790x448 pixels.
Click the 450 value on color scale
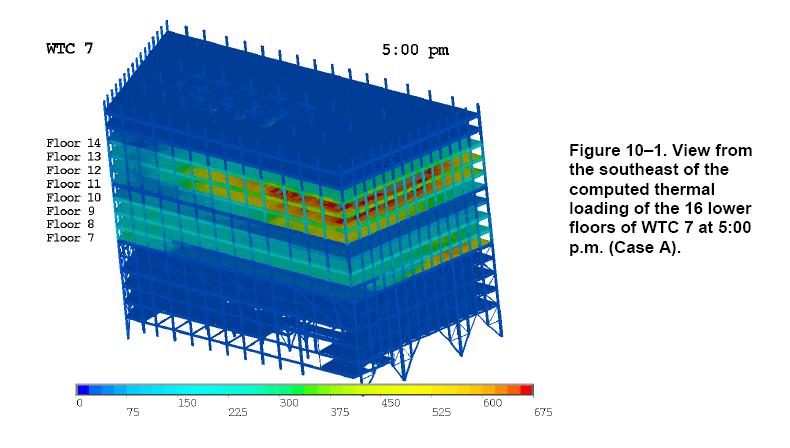tap(390, 403)
